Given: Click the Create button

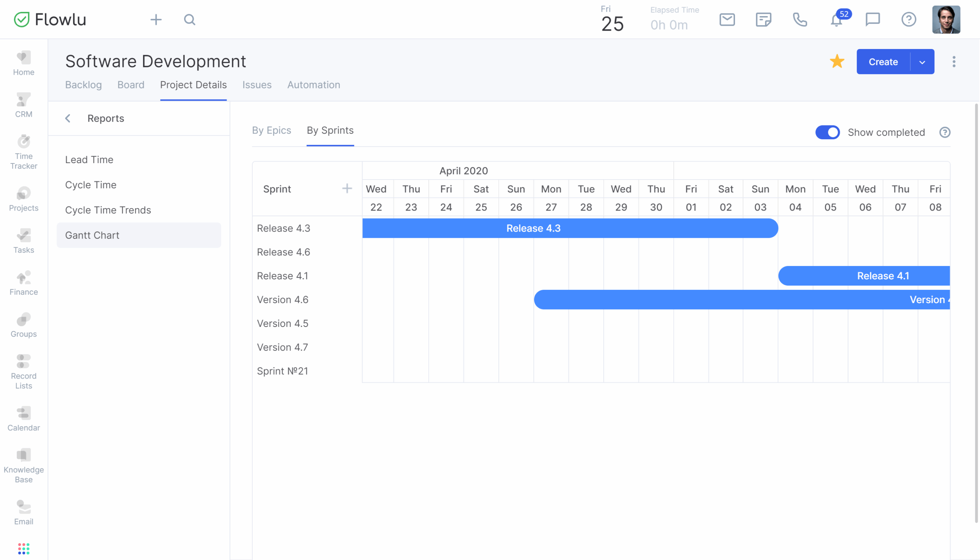Looking at the screenshot, I should click(883, 62).
